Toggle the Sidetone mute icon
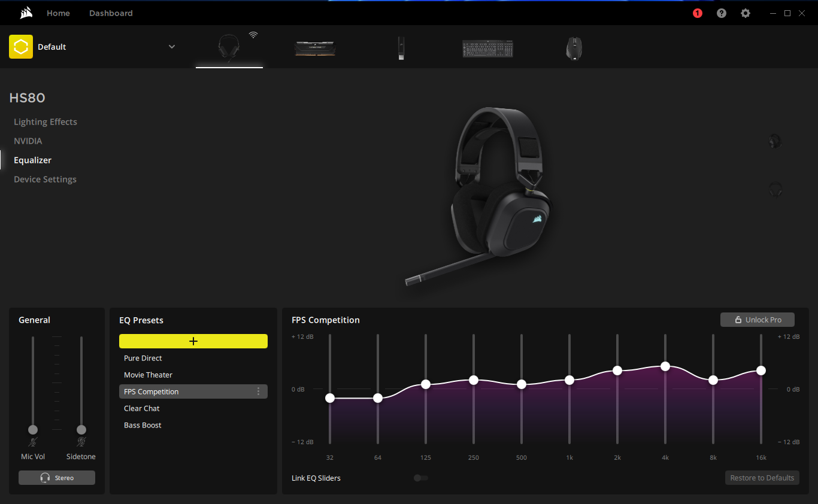The width and height of the screenshot is (818, 504). click(x=81, y=442)
